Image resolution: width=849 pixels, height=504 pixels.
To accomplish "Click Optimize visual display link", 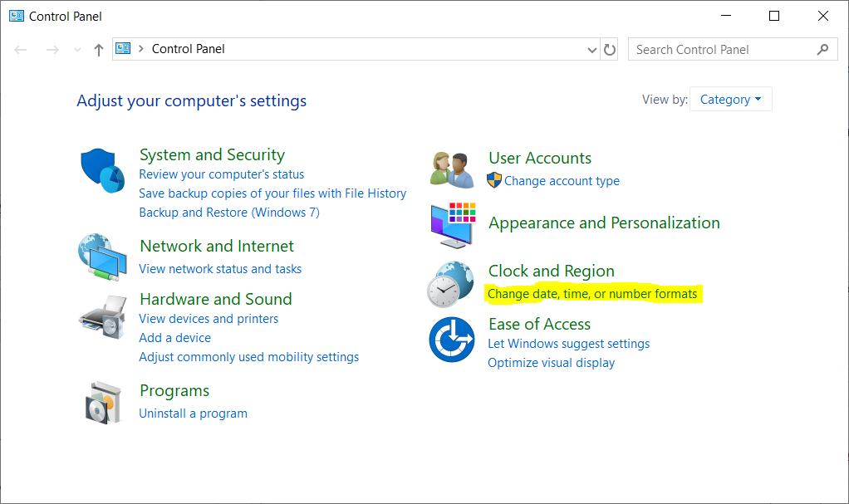I will pyautogui.click(x=552, y=363).
